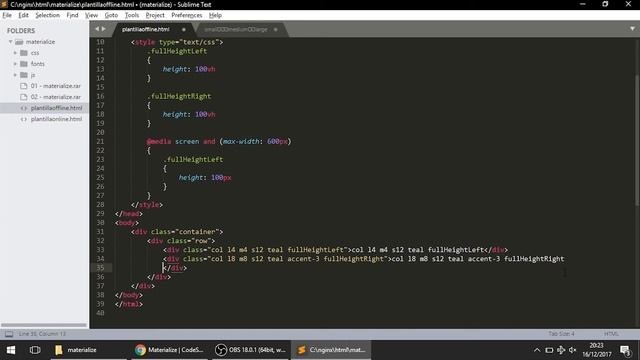640x360 pixels.
Task: Go to next tab with right arrow
Action: (x=104, y=29)
